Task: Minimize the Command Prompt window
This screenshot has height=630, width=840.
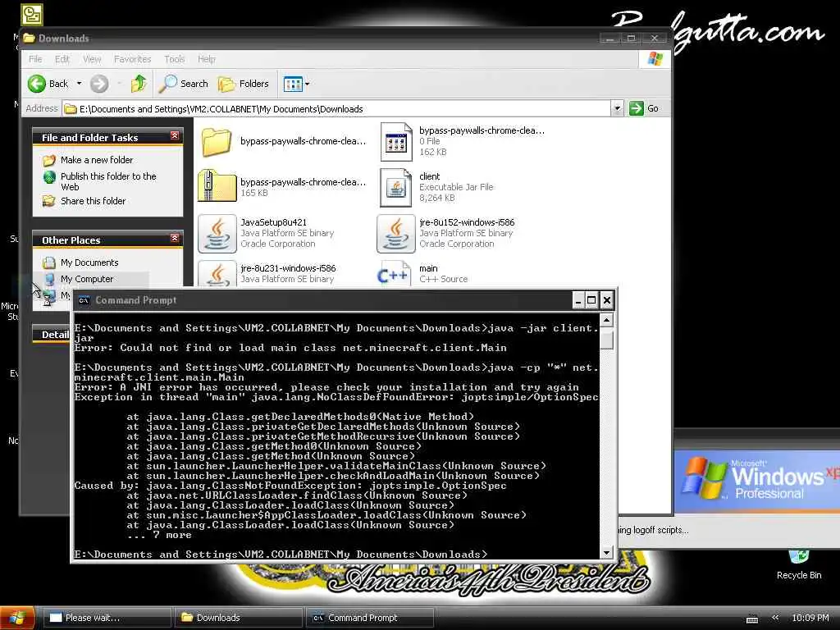Action: (578, 300)
